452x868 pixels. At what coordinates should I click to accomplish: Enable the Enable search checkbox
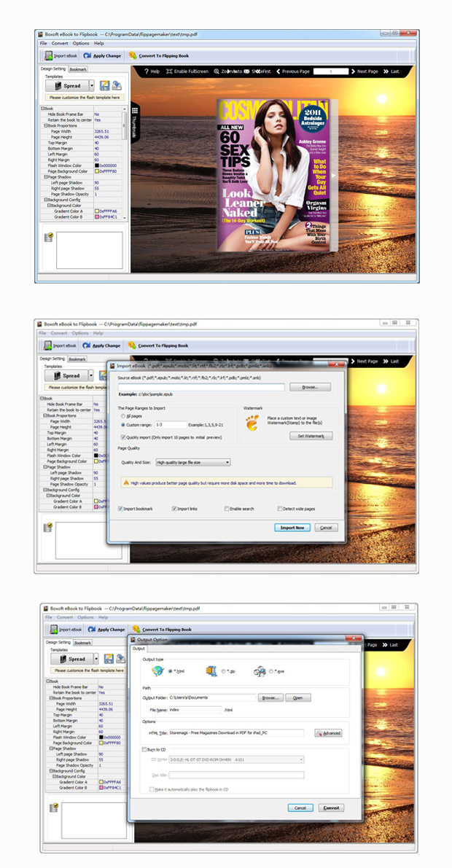227,508
